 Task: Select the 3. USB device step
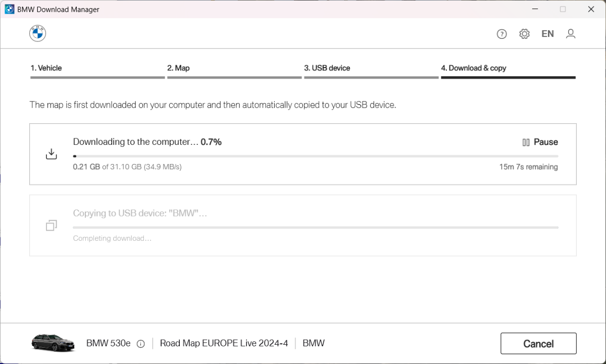(x=327, y=68)
